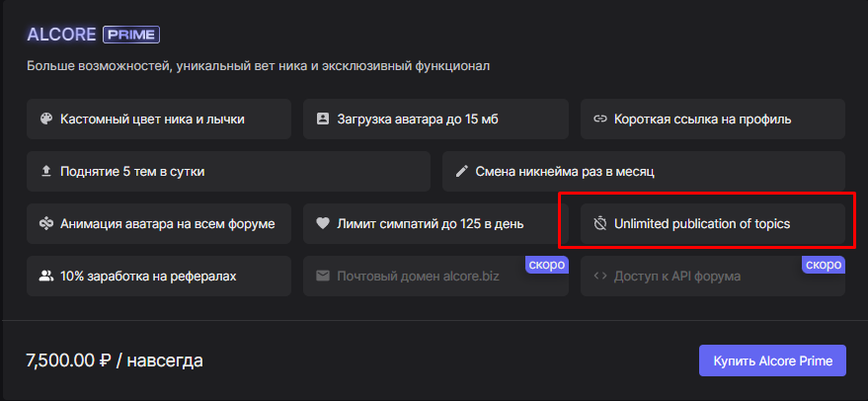Click the ALCORE title text
Viewport: 868px width, 401px height.
click(x=61, y=36)
